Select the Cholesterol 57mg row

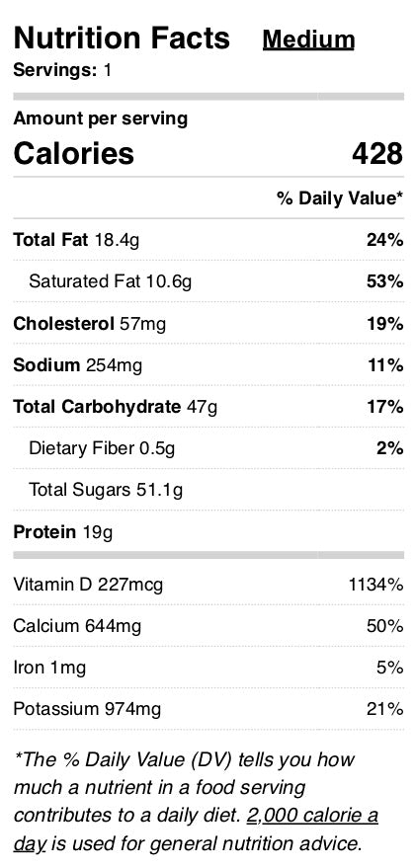pos(208,323)
